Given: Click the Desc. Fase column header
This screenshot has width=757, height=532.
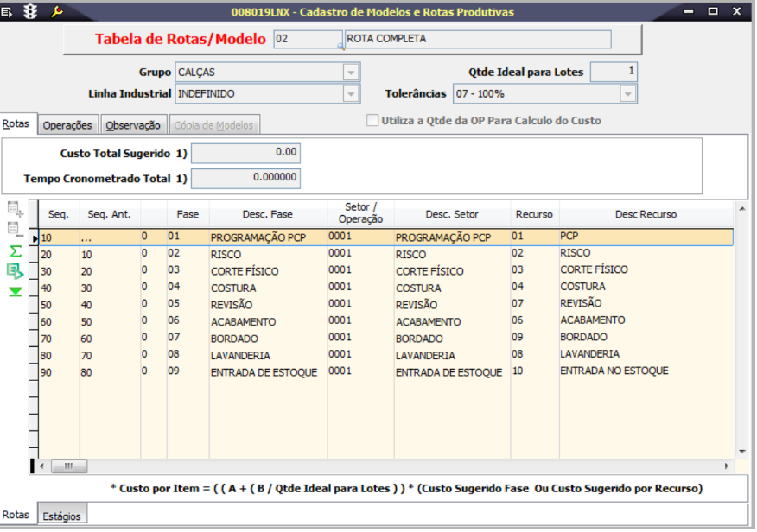Looking at the screenshot, I should coord(268,215).
